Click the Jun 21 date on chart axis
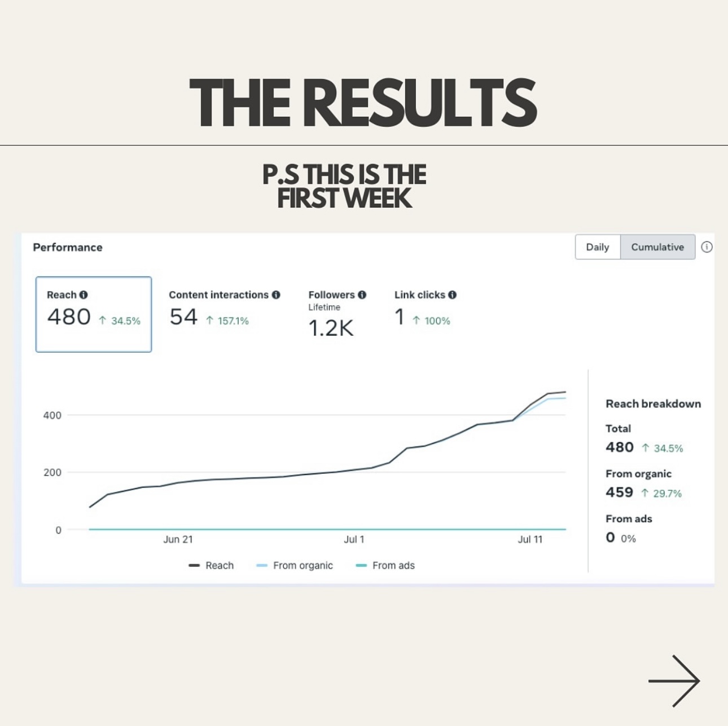Viewport: 728px width, 726px height. point(178,539)
